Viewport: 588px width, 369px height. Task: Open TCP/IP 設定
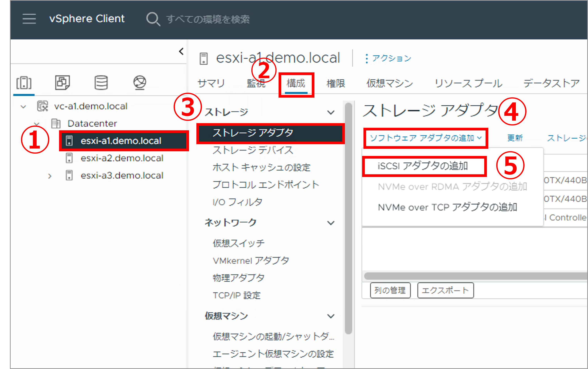click(x=237, y=295)
